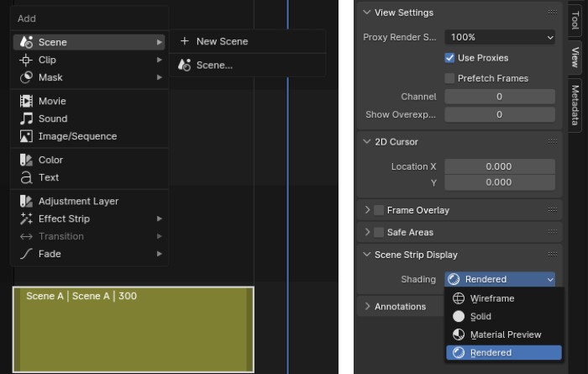The width and height of the screenshot is (588, 374).
Task: Choose Scene... from the submenu
Action: tap(248, 65)
